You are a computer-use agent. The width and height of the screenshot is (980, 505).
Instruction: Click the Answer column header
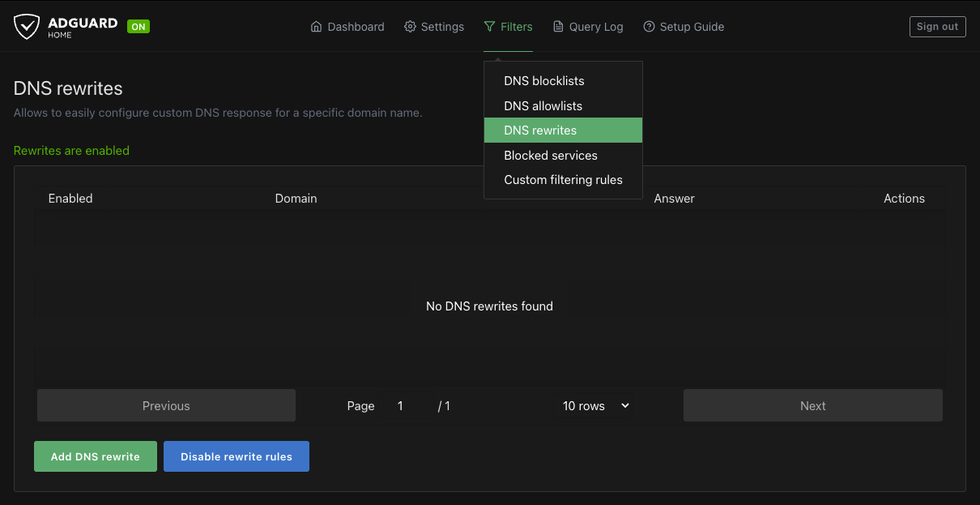(x=674, y=199)
